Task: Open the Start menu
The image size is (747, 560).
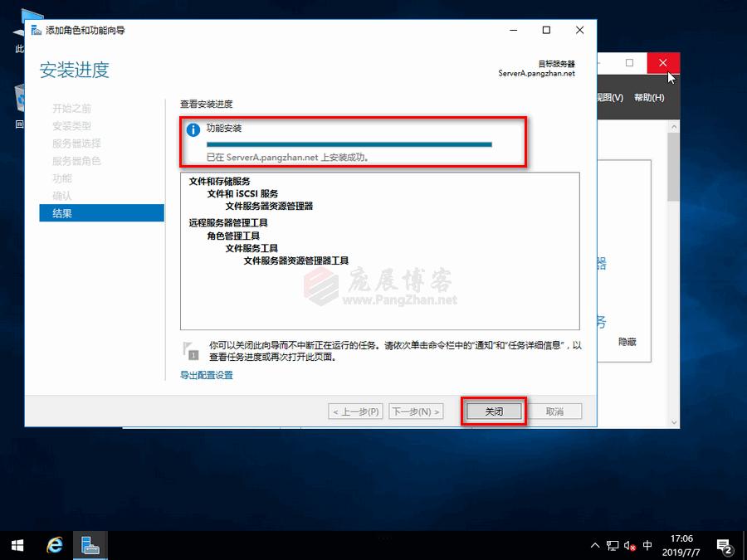Action: click(17, 545)
